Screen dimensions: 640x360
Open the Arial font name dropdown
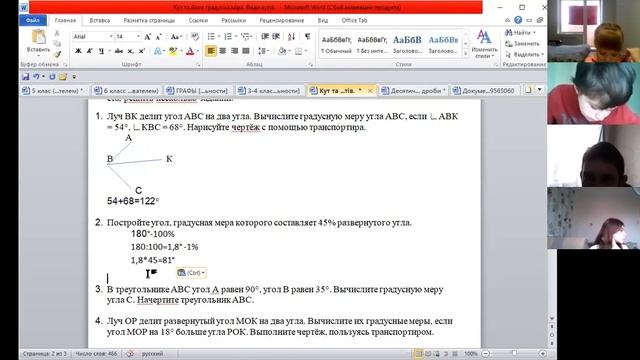(111, 37)
